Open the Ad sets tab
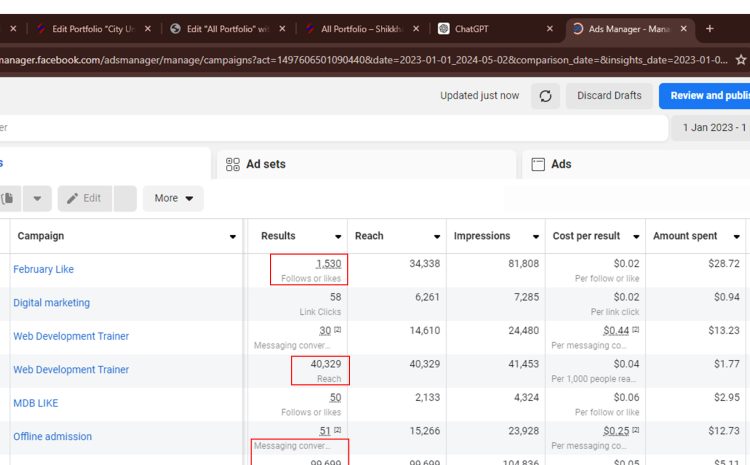 point(265,164)
